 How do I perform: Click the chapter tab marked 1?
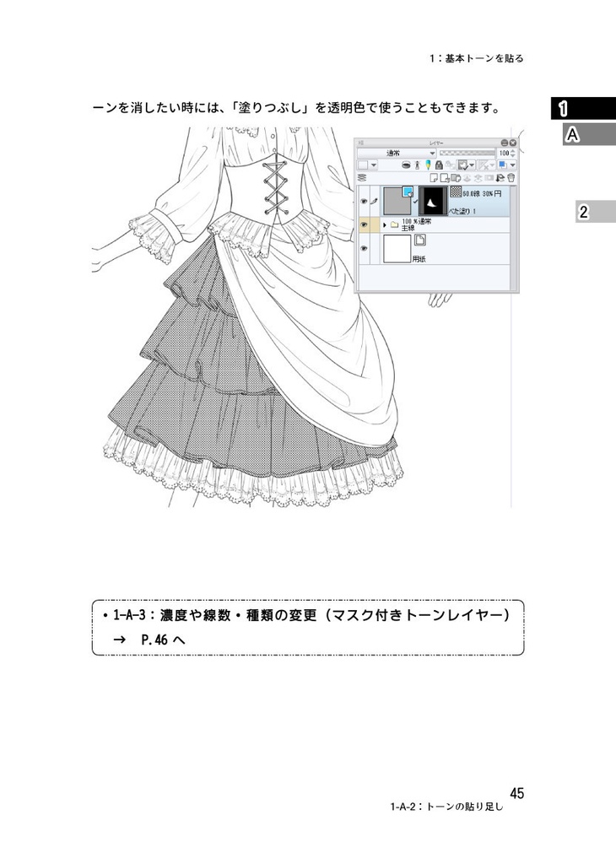(583, 108)
